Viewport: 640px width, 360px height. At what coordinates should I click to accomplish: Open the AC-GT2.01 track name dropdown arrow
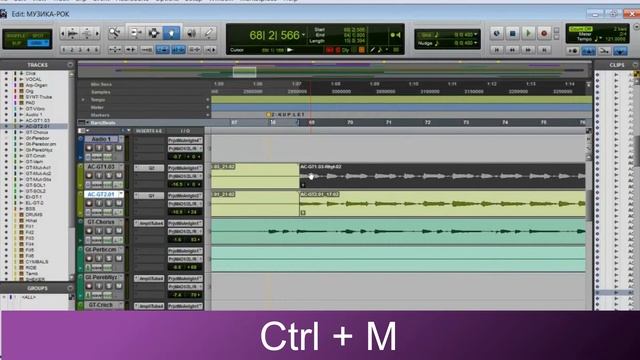(x=121, y=194)
